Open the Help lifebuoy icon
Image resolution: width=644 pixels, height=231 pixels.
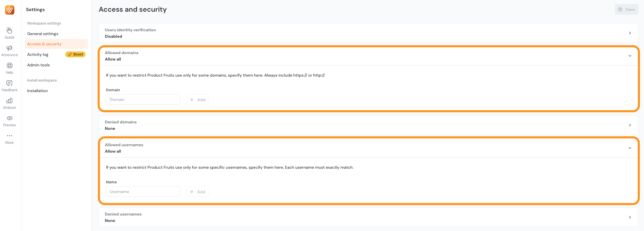pyautogui.click(x=9, y=65)
